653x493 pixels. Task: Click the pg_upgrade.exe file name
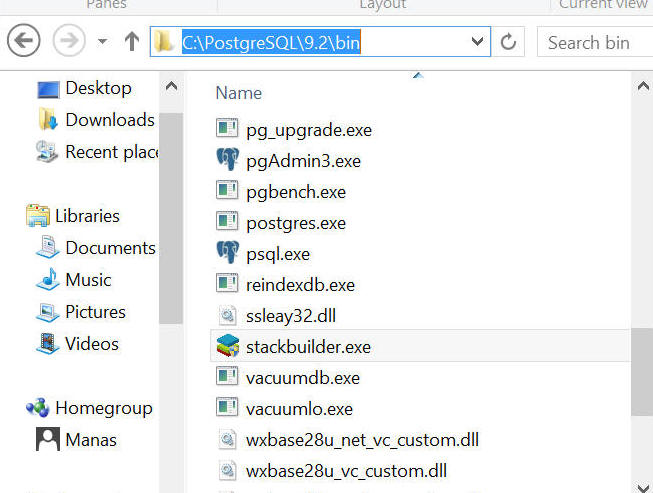[x=309, y=131]
